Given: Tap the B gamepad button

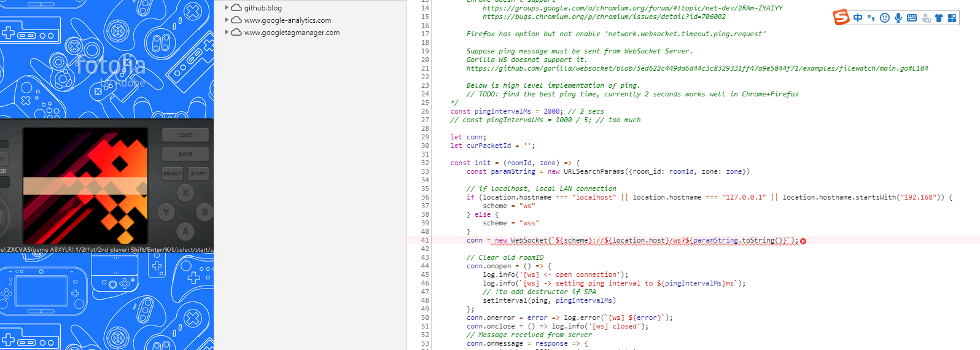Looking at the screenshot, I should click(205, 212).
